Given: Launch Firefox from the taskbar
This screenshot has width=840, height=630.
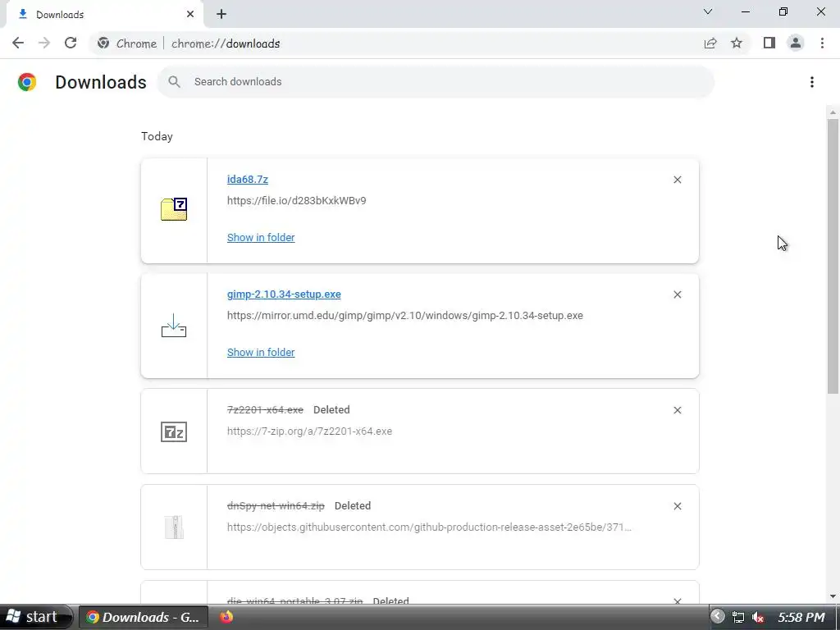Looking at the screenshot, I should point(226,617).
